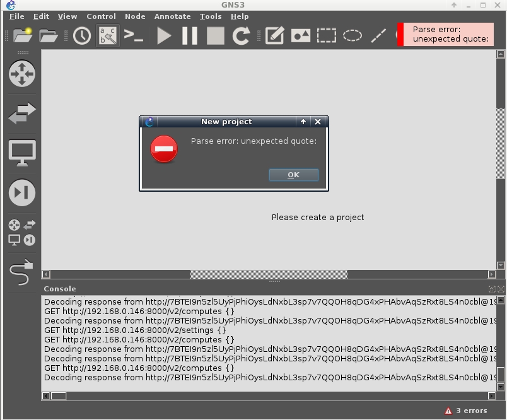Click OK in New project dialog
The width and height of the screenshot is (507, 420).
pyautogui.click(x=294, y=175)
